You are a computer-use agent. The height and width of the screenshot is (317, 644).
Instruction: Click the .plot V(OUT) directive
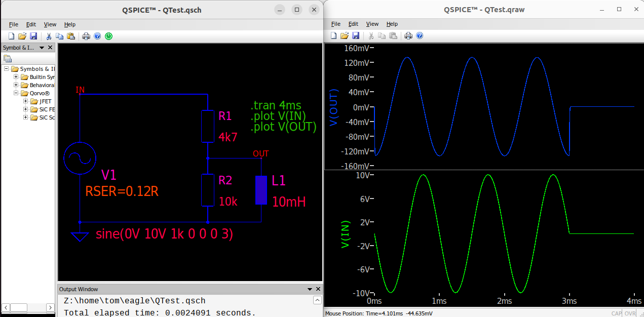(x=283, y=127)
